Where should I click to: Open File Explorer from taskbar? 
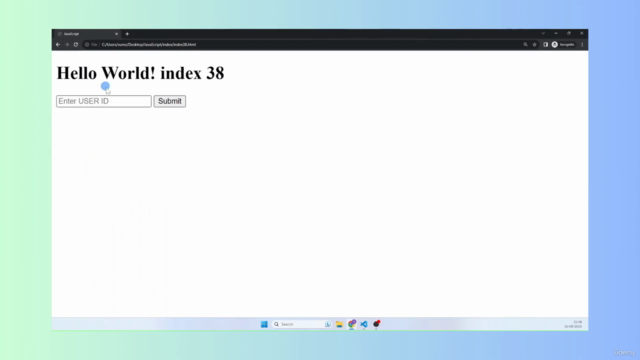click(339, 324)
